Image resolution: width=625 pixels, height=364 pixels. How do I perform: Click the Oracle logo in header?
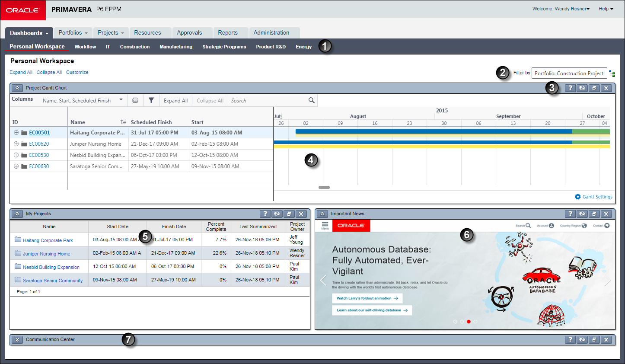pos(23,10)
